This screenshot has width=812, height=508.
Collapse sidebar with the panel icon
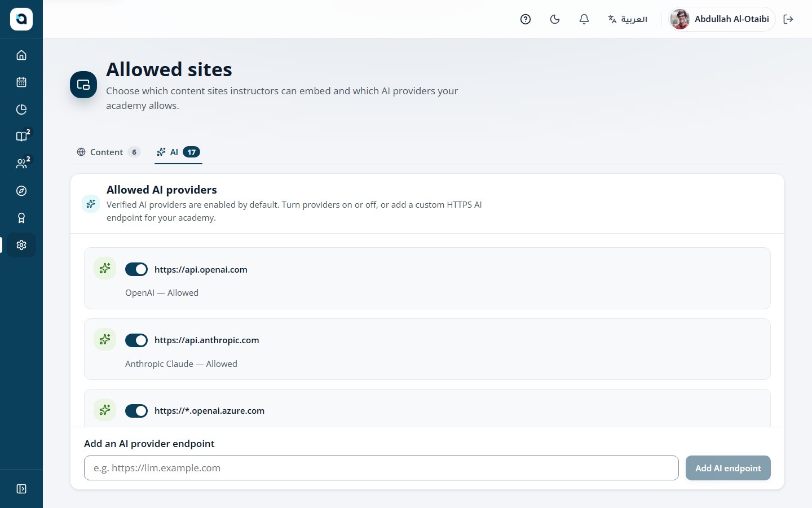click(x=21, y=489)
